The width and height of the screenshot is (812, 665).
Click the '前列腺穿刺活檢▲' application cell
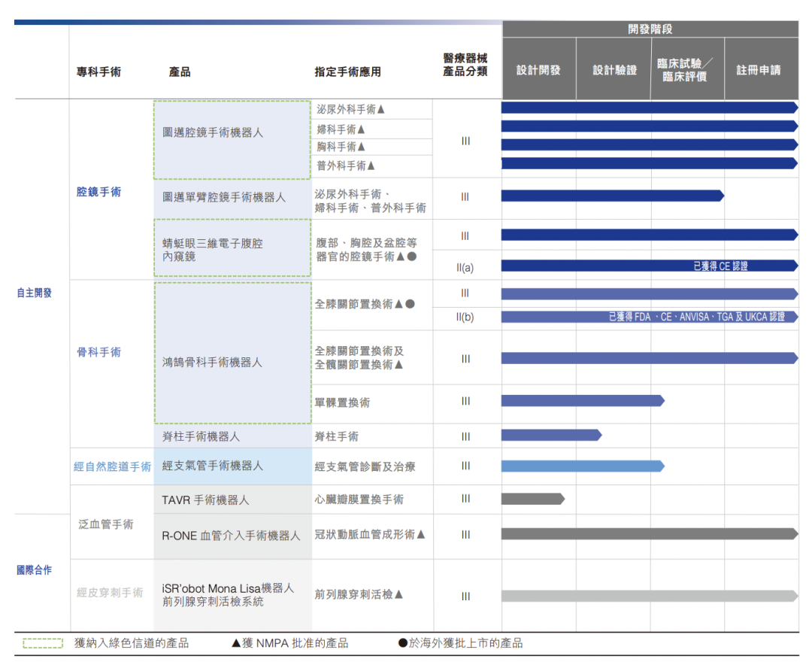tap(359, 594)
